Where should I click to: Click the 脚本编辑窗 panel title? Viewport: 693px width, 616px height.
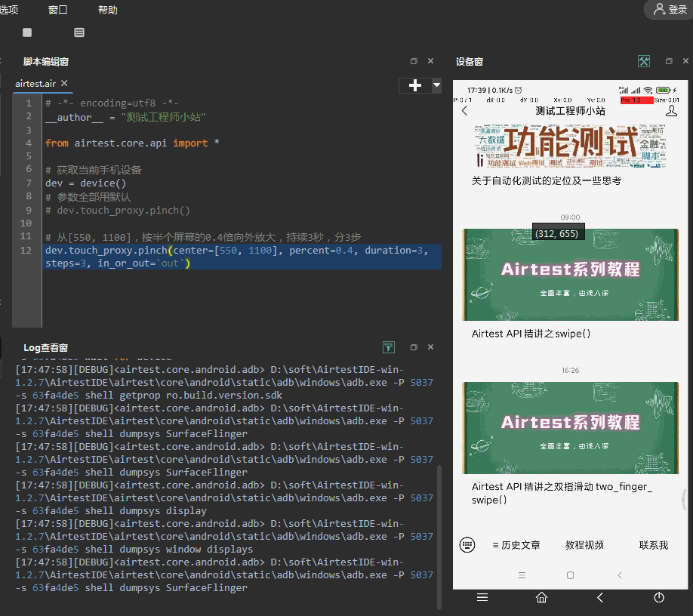click(x=46, y=61)
